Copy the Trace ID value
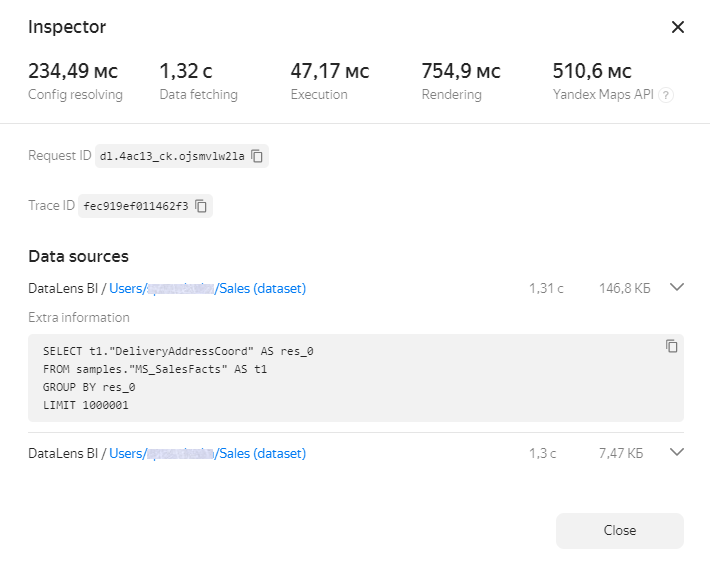 point(201,206)
